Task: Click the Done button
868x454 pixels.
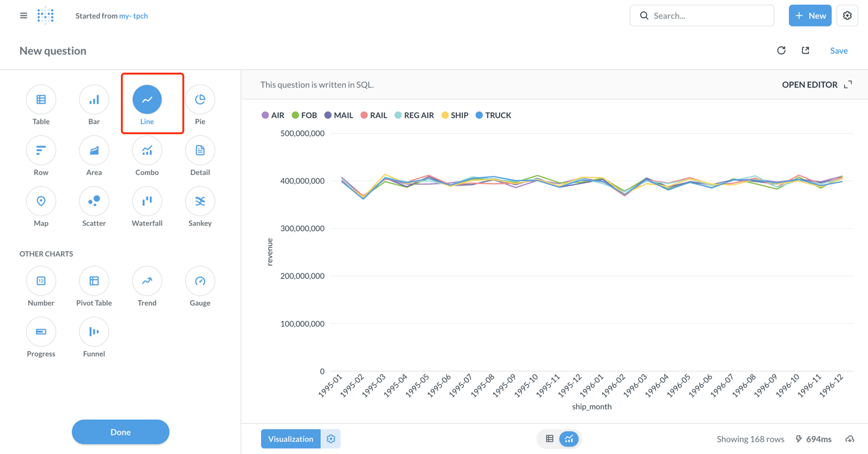Action: pyautogui.click(x=121, y=432)
